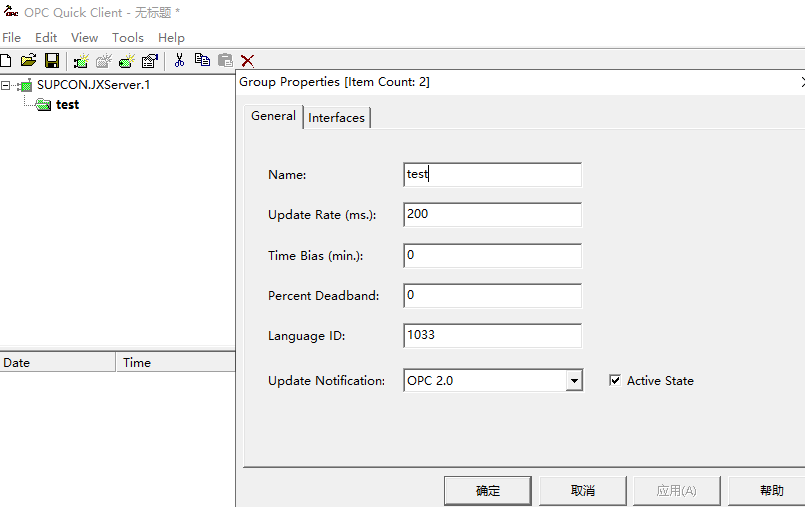Switch to the Interfaces tab
805x507 pixels.
click(x=336, y=118)
